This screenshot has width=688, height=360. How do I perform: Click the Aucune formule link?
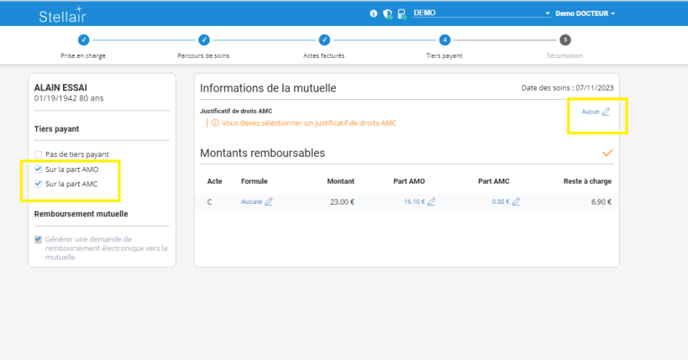251,202
